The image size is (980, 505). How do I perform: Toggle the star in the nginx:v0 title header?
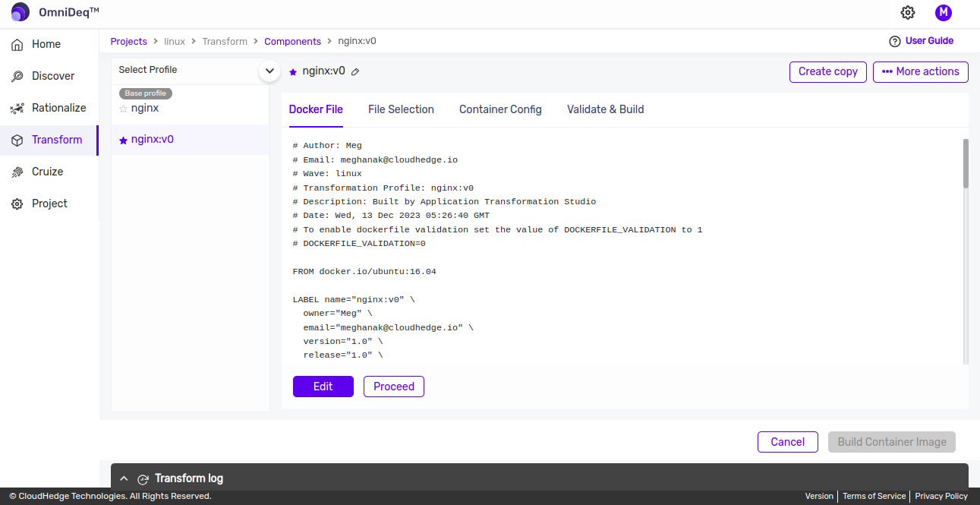pyautogui.click(x=293, y=72)
